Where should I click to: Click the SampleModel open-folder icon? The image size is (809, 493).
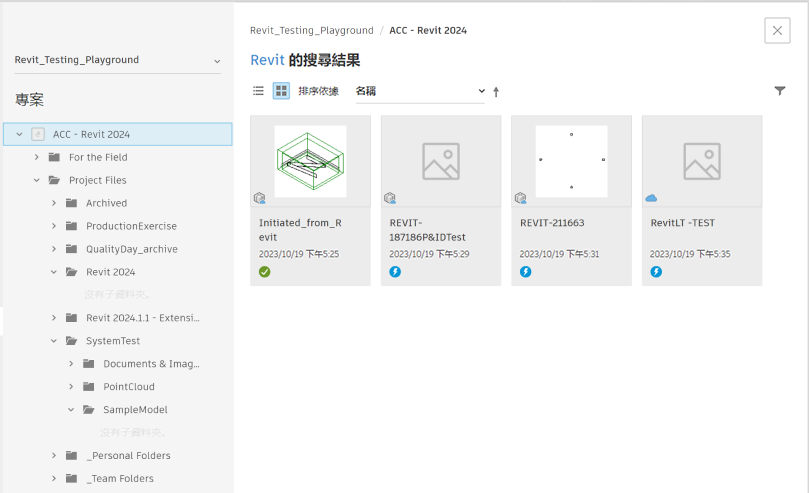click(x=89, y=409)
